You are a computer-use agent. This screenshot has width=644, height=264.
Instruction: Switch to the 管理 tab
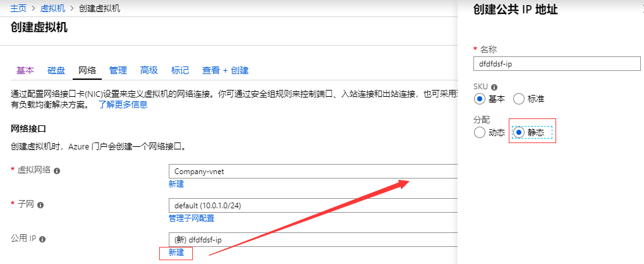[x=118, y=70]
